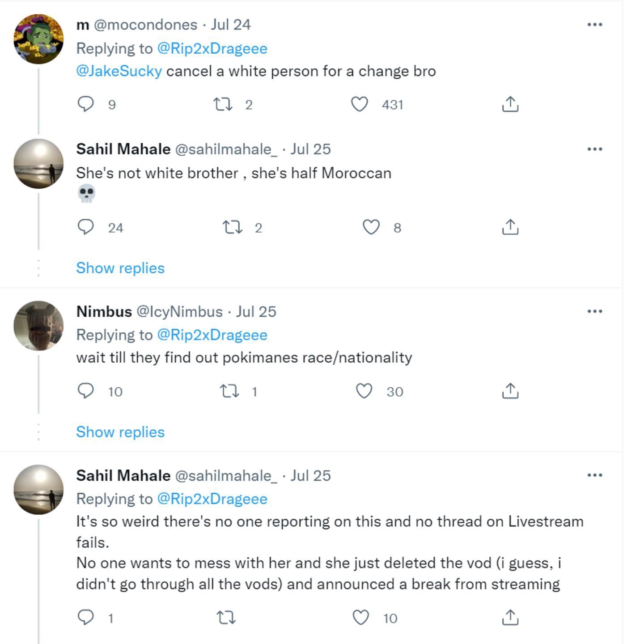Open more options for @mocondones tweet
Screen dimensions: 644x644
(594, 25)
